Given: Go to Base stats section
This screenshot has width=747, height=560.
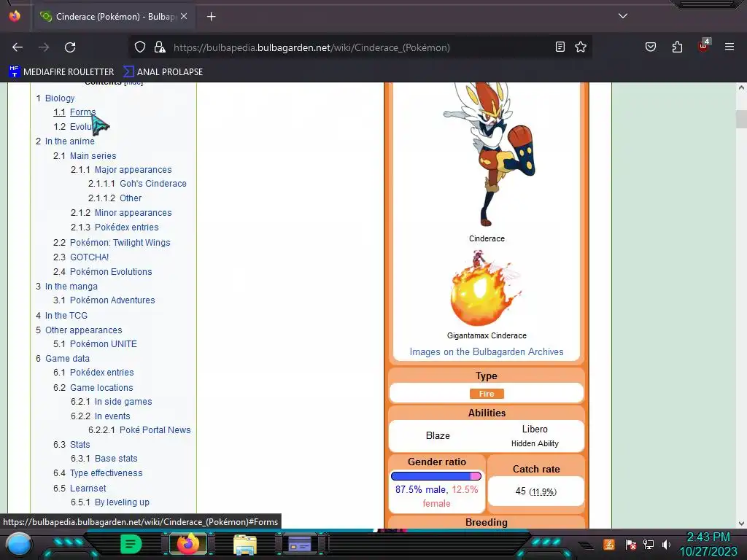Looking at the screenshot, I should pos(116,459).
